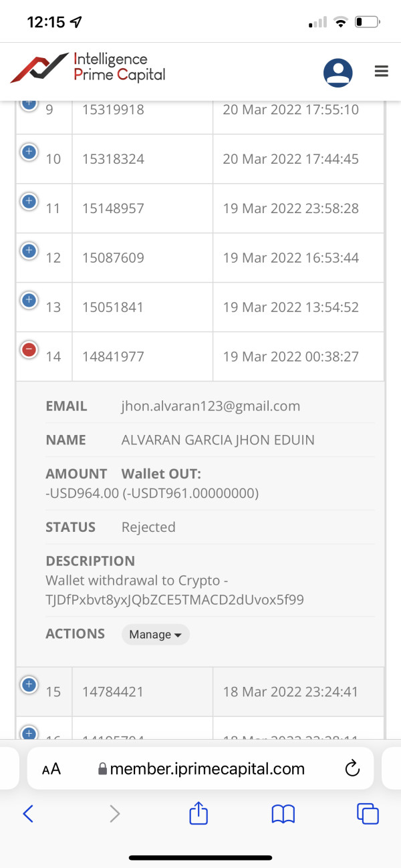Open the user profile avatar icon
This screenshot has width=401, height=868.
click(x=338, y=73)
